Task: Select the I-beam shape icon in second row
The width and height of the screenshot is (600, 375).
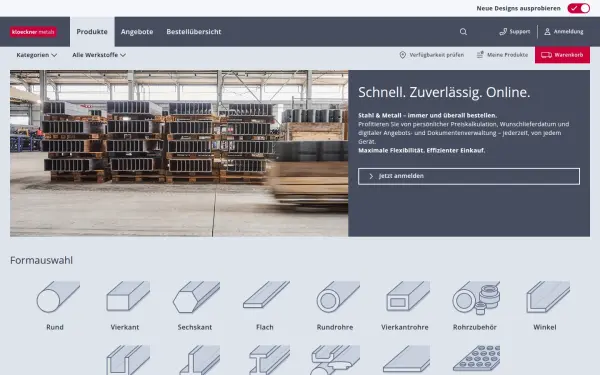Action: 269,360
